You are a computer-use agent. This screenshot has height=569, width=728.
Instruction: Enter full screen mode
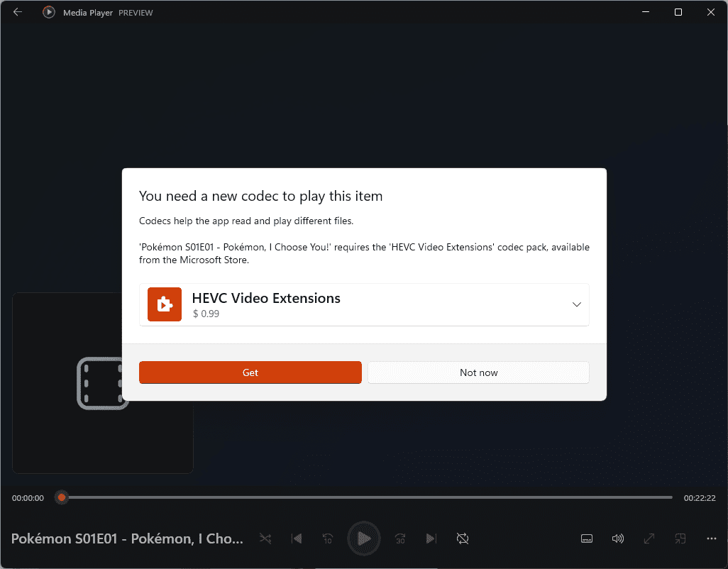[x=649, y=538]
